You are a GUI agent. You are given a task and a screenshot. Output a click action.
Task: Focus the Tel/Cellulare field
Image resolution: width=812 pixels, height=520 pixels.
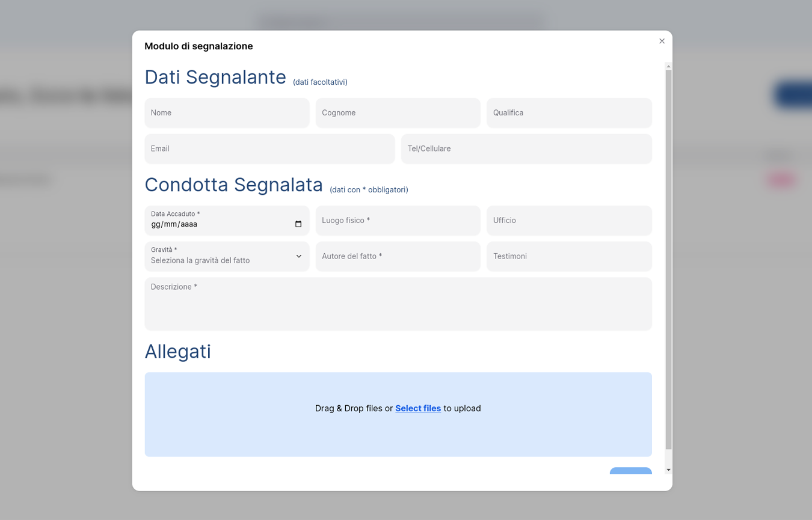pos(526,149)
